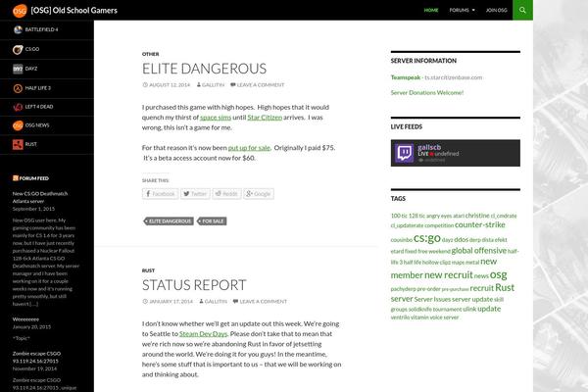Follow the 'put up for sale' link
Screen dimensions: 588x392
click(249, 148)
